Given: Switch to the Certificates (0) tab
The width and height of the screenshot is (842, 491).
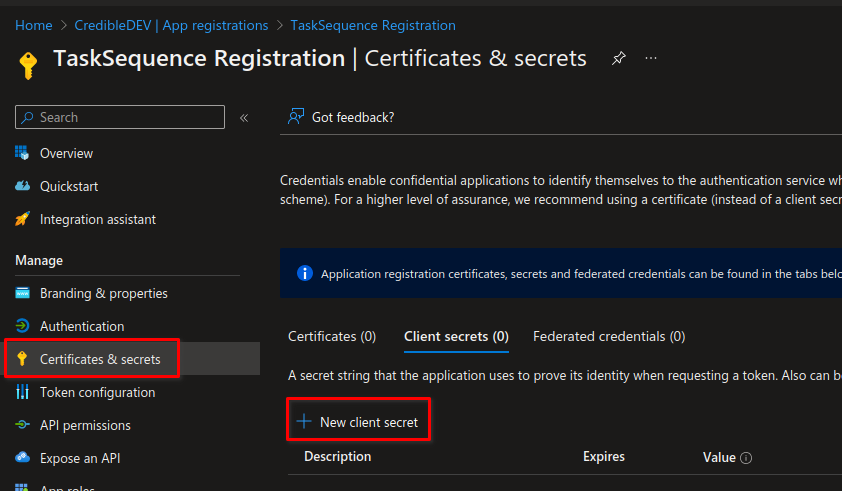Looking at the screenshot, I should click(332, 336).
